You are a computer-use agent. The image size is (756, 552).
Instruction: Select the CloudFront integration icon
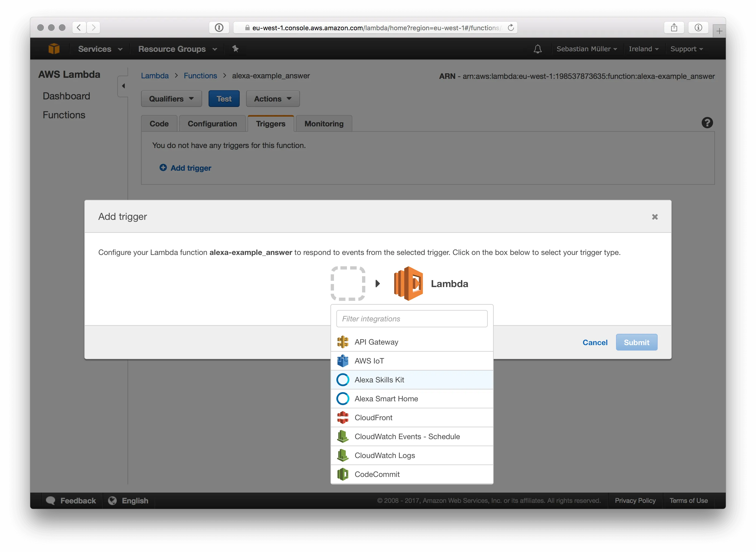pyautogui.click(x=343, y=417)
